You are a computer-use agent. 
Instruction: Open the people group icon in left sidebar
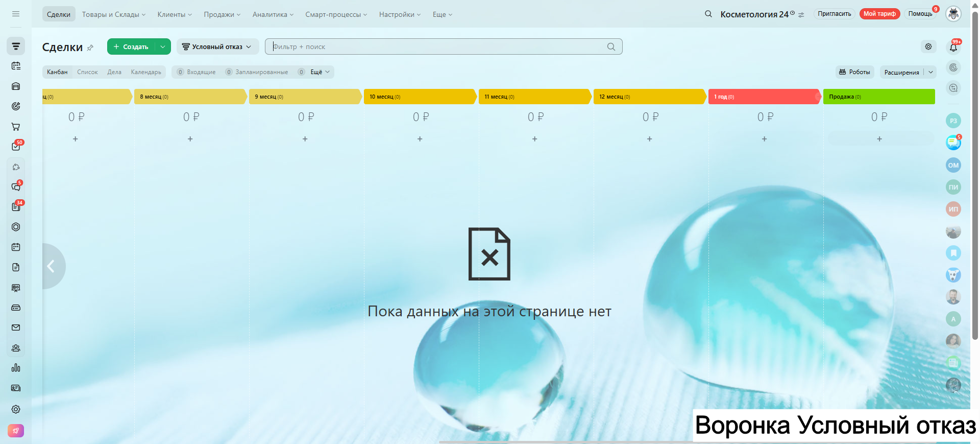[16, 348]
